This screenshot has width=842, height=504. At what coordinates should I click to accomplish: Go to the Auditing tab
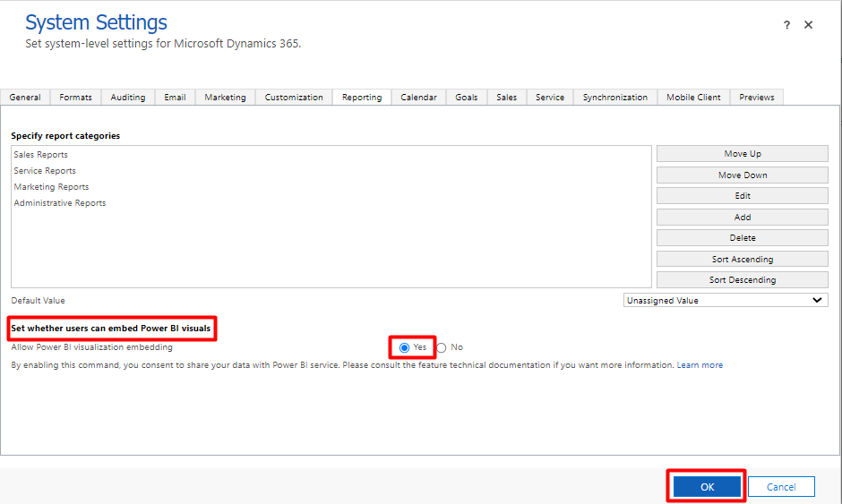[x=128, y=98]
